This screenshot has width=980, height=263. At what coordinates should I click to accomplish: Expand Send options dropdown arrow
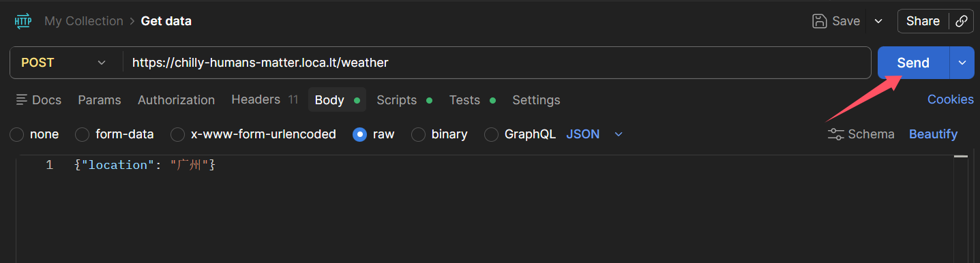point(962,63)
